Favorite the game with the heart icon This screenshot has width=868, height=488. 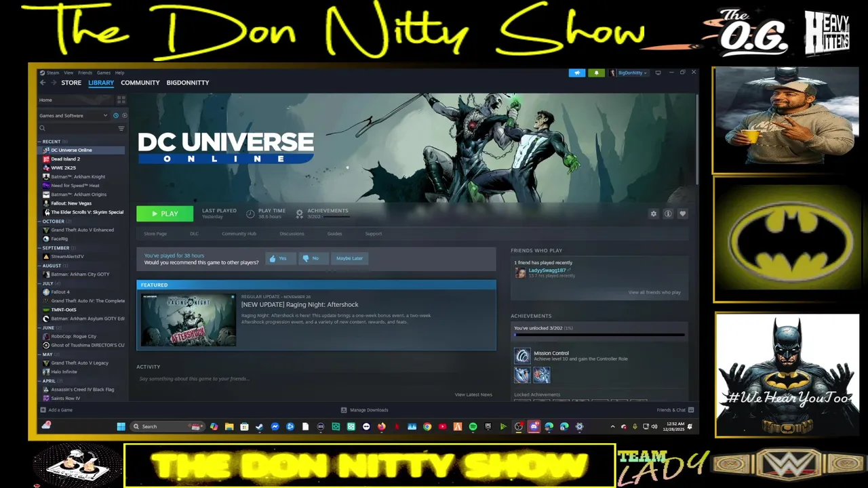coord(683,213)
